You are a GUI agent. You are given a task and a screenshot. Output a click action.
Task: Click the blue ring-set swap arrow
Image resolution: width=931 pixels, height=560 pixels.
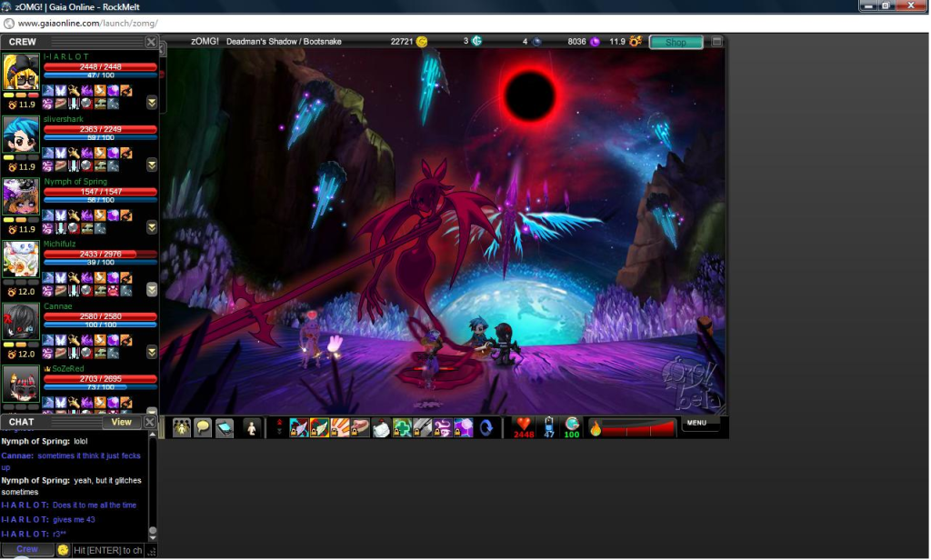coord(486,427)
